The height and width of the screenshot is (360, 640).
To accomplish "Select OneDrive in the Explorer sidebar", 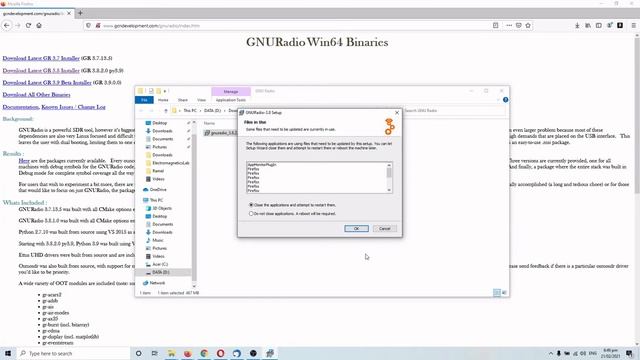I will [158, 189].
